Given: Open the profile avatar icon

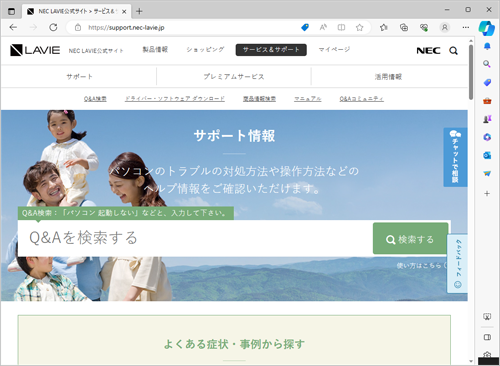Looking at the screenshot, I should 445,27.
